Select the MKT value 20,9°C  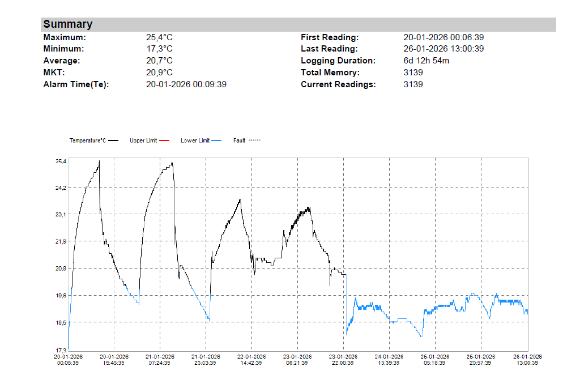click(159, 73)
